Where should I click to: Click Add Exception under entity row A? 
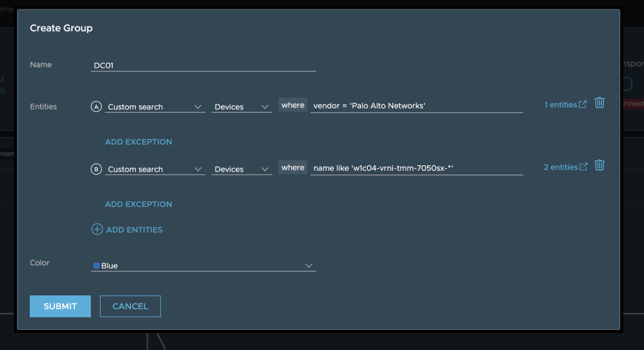[x=138, y=142]
